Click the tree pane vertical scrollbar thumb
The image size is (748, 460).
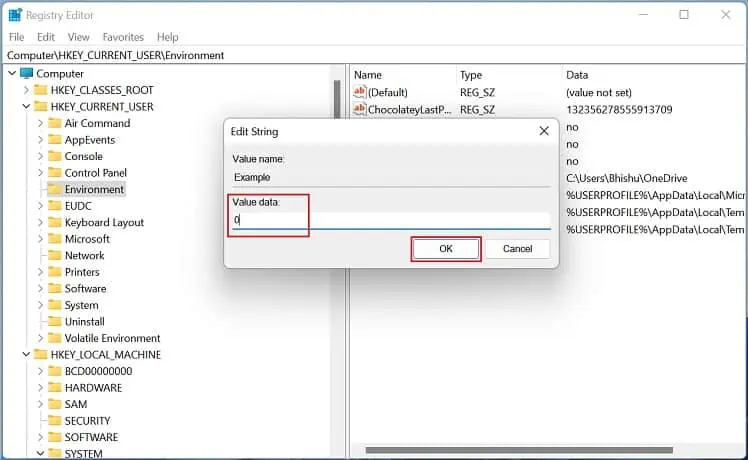(337, 98)
